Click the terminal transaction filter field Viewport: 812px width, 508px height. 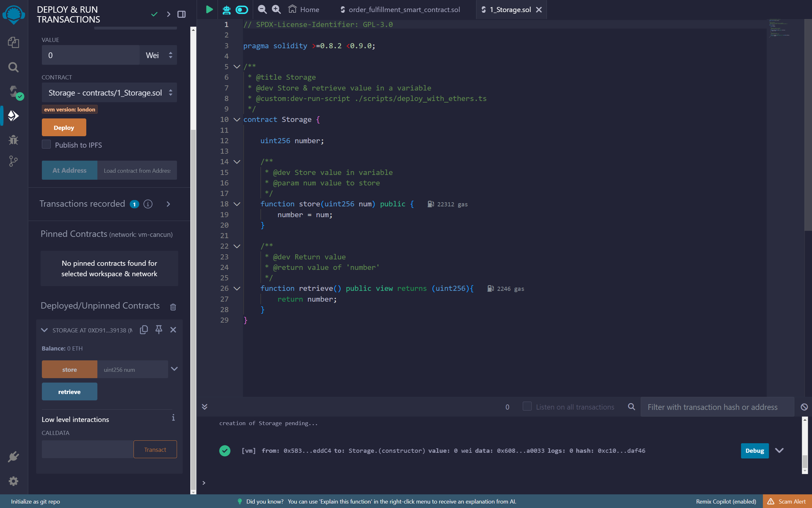[717, 407]
